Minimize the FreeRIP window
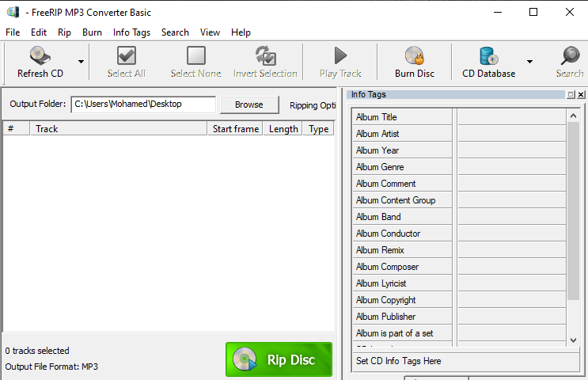Screen dimensions: 588x380 tap(498, 12)
